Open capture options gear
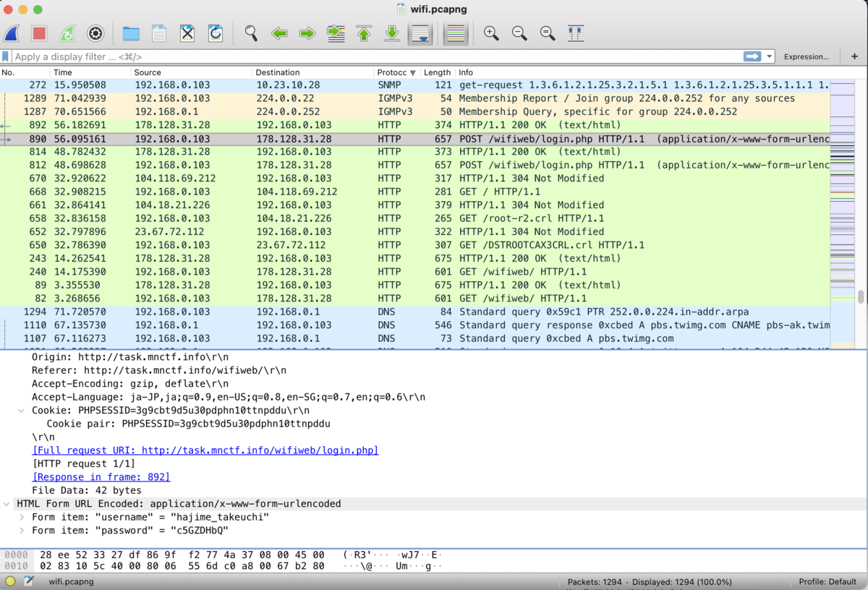The width and height of the screenshot is (868, 590). [95, 33]
